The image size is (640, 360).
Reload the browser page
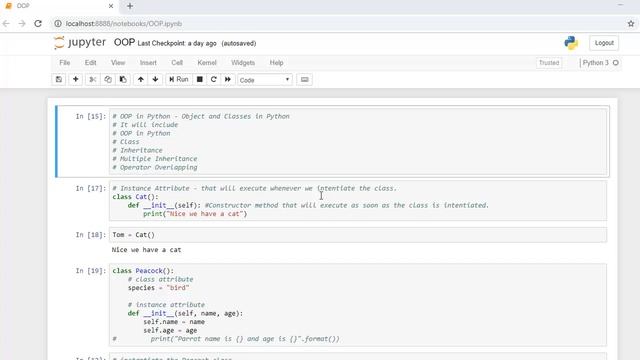(x=38, y=24)
